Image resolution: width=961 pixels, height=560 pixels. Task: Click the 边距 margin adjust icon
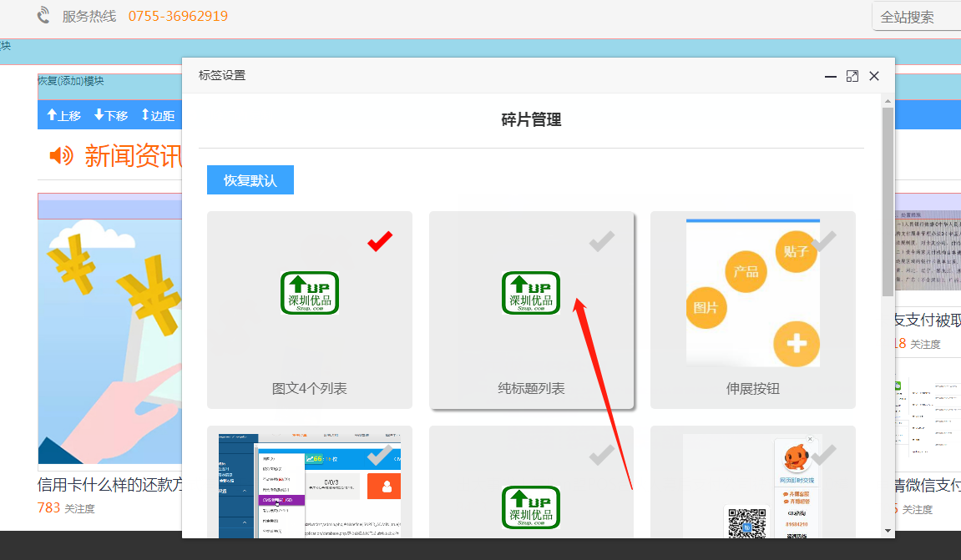[x=145, y=115]
